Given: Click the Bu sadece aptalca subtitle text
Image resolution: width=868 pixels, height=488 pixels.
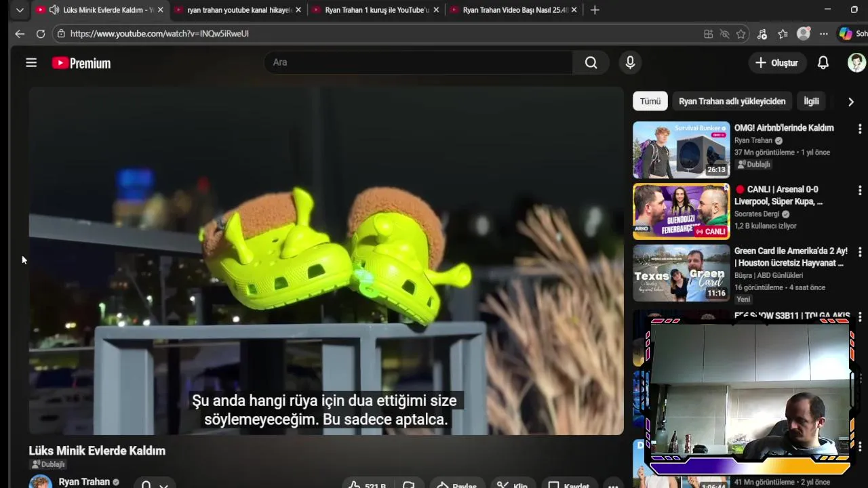Looking at the screenshot, I should click(385, 420).
